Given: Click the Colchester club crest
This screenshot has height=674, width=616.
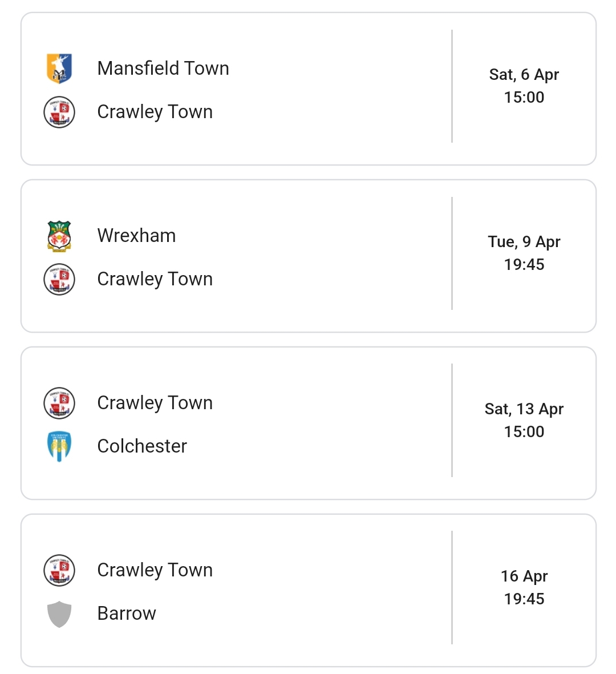Looking at the screenshot, I should [x=59, y=446].
